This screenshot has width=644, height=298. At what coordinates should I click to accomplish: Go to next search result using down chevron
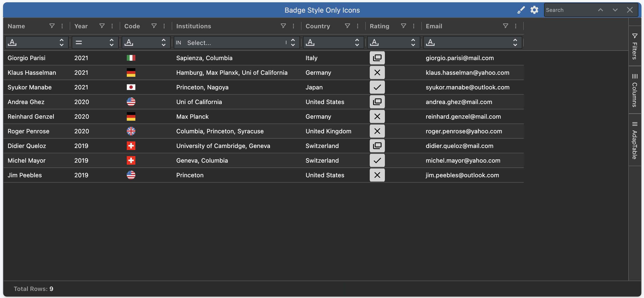coord(615,10)
